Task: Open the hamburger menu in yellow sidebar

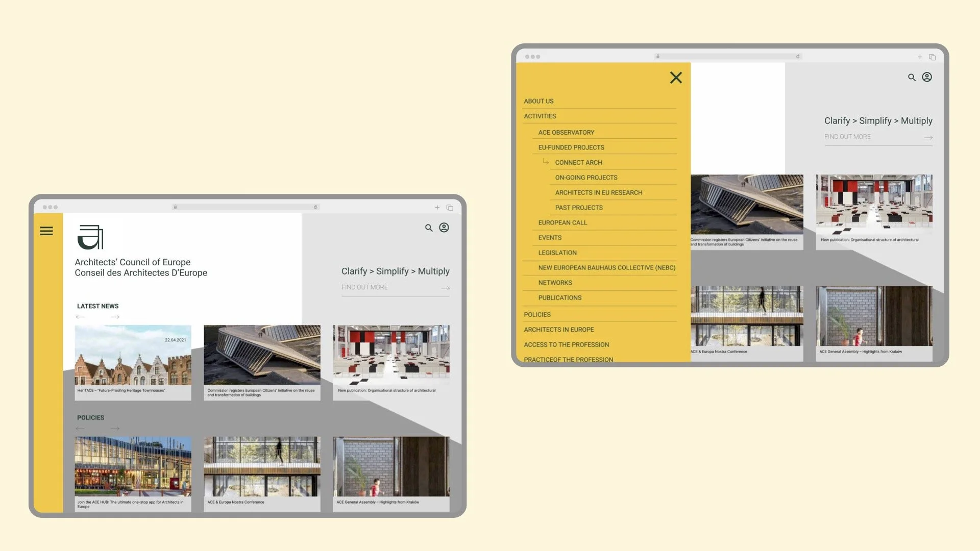Action: click(x=46, y=231)
